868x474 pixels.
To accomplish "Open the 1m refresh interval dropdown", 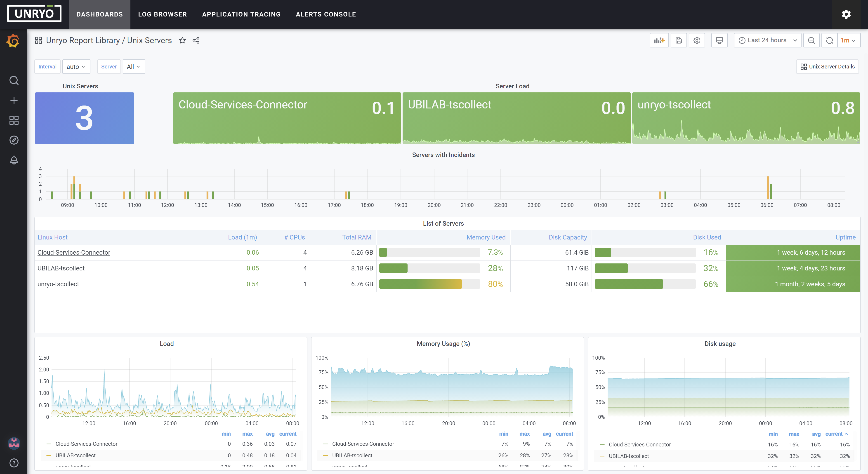I will click(x=849, y=40).
